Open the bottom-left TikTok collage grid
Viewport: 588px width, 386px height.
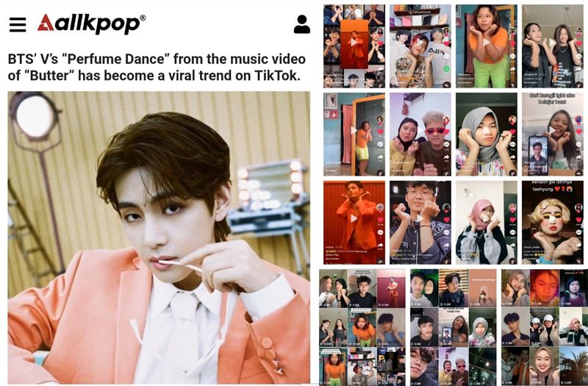362,327
